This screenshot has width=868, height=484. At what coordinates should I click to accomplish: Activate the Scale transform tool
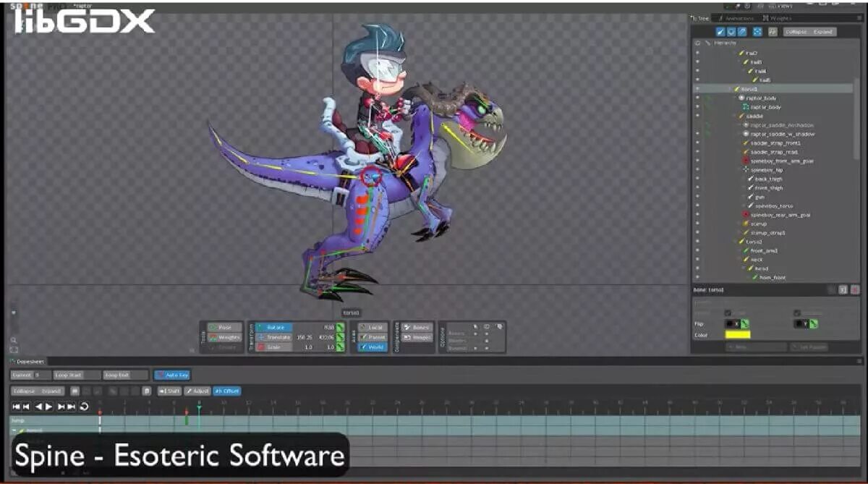point(273,347)
